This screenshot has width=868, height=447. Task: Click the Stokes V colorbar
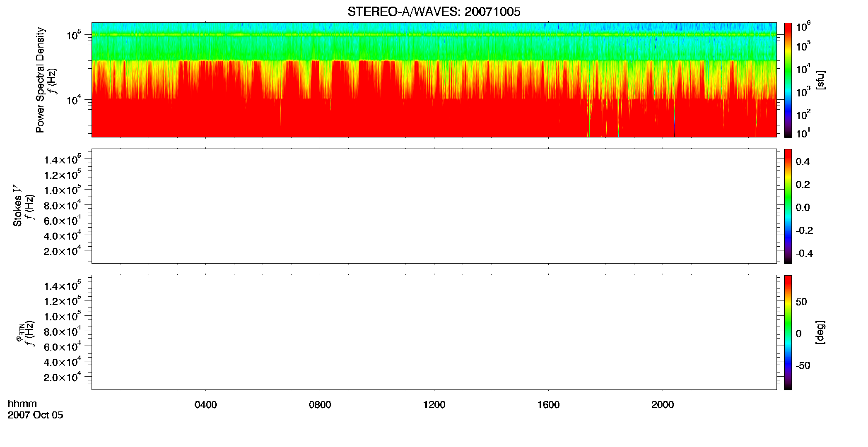click(788, 206)
